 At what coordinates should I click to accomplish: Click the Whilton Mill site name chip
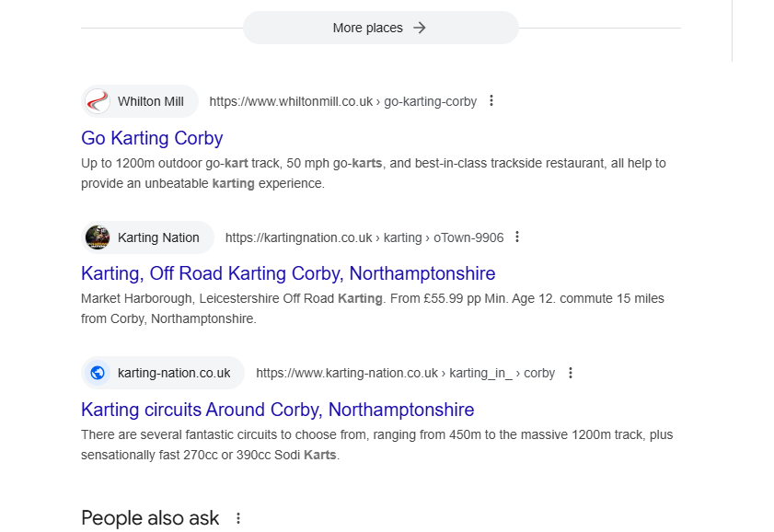140,101
